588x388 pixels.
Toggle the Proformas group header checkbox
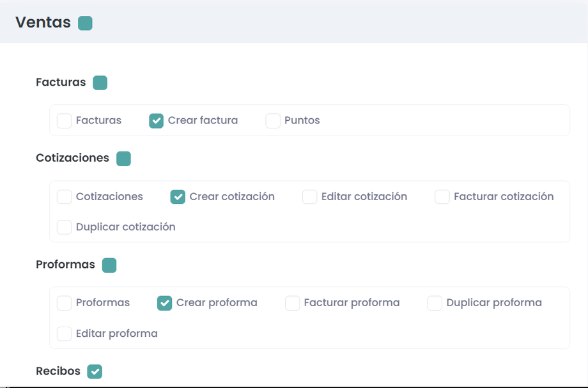(x=109, y=265)
